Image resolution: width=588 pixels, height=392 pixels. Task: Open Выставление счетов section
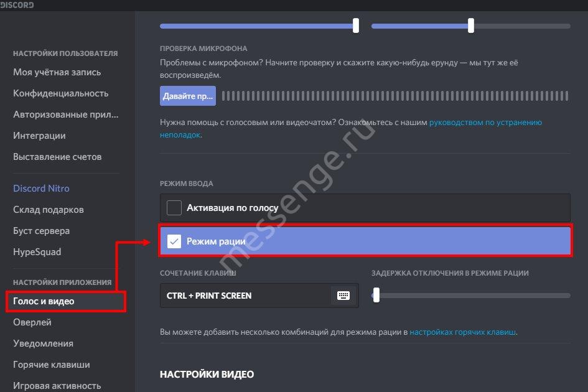click(57, 157)
